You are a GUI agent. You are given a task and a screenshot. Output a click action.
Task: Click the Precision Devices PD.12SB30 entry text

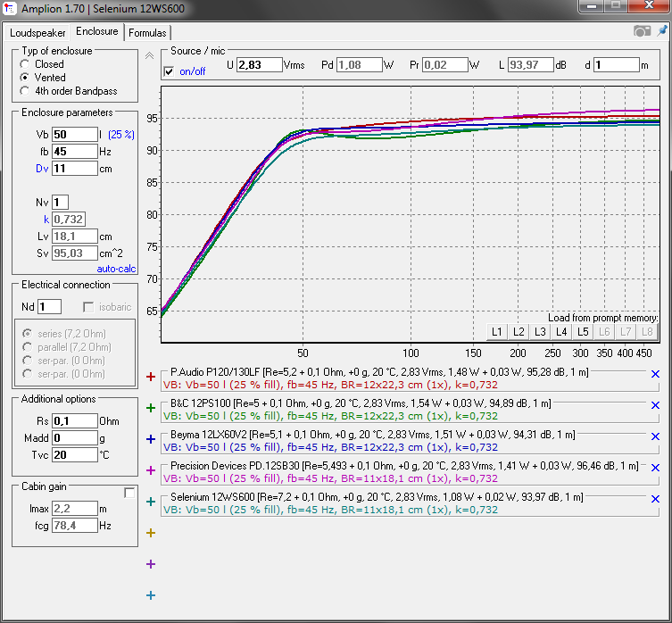click(x=404, y=466)
